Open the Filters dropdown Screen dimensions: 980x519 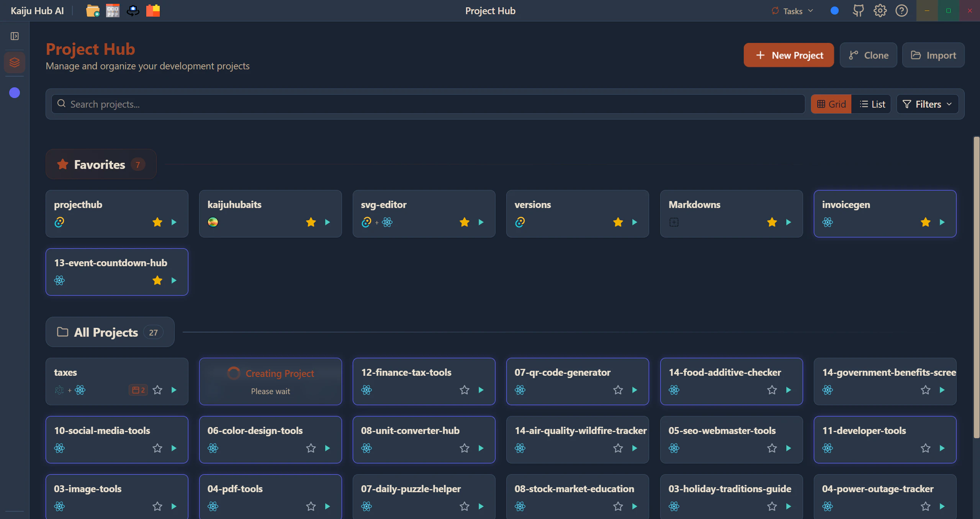coord(927,104)
